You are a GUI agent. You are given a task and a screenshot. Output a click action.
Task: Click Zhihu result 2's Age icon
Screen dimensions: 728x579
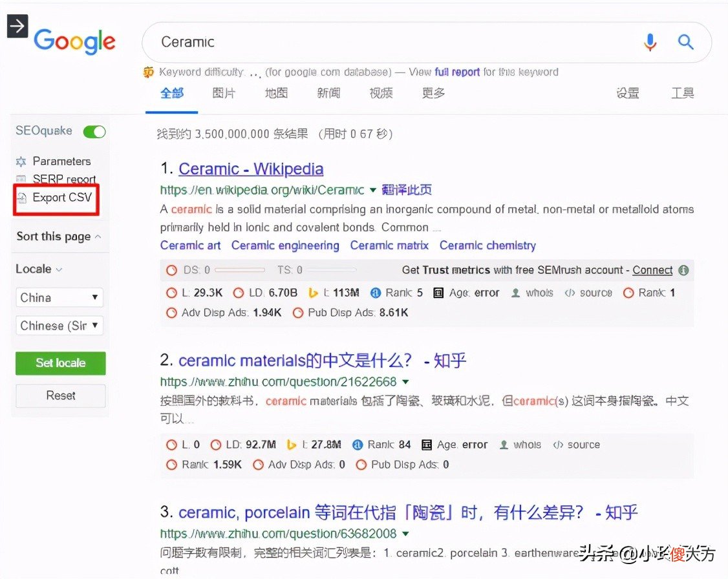[x=426, y=445]
